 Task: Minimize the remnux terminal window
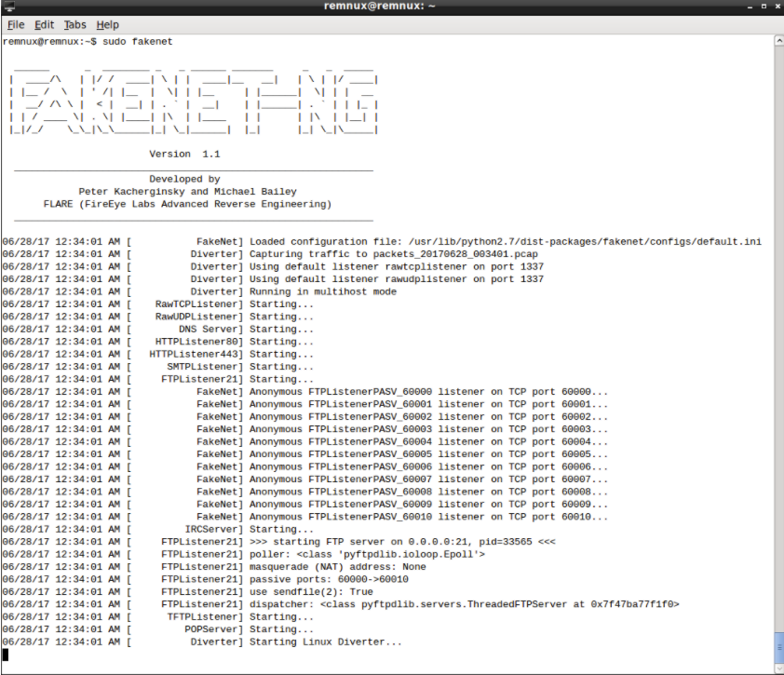(750, 7)
